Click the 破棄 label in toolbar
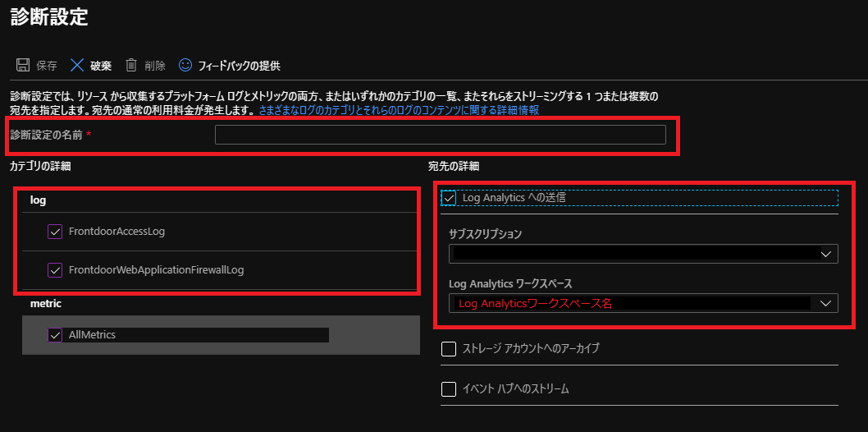868x432 pixels. tap(101, 66)
